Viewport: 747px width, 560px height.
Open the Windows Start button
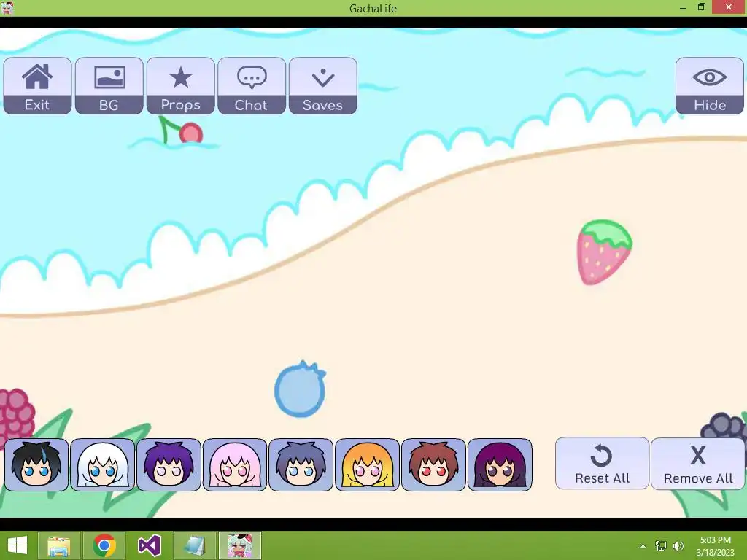click(18, 545)
